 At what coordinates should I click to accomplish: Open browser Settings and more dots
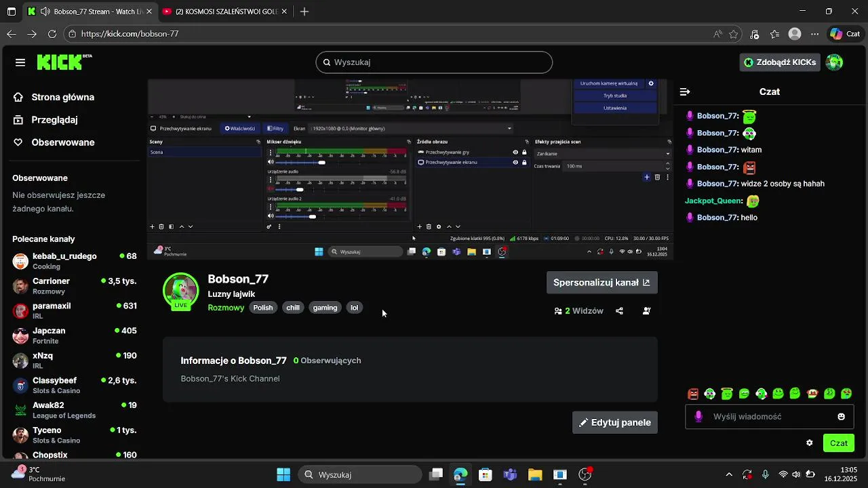(x=816, y=33)
